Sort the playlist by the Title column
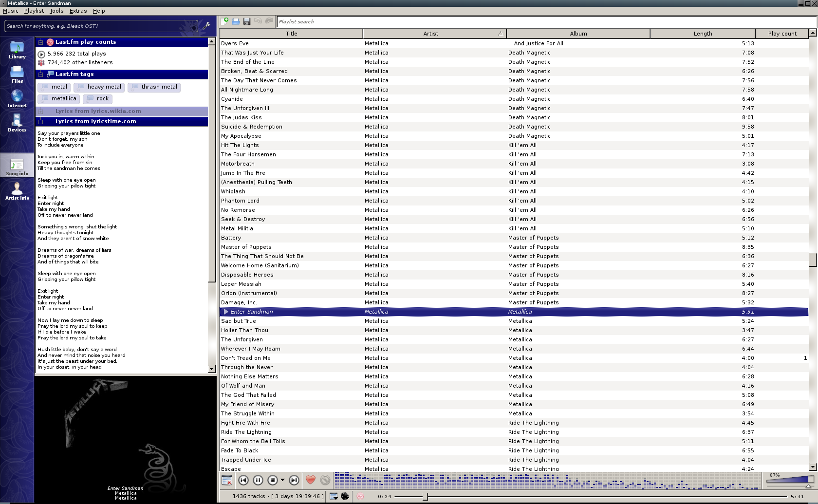This screenshot has height=504, width=818. coord(291,34)
